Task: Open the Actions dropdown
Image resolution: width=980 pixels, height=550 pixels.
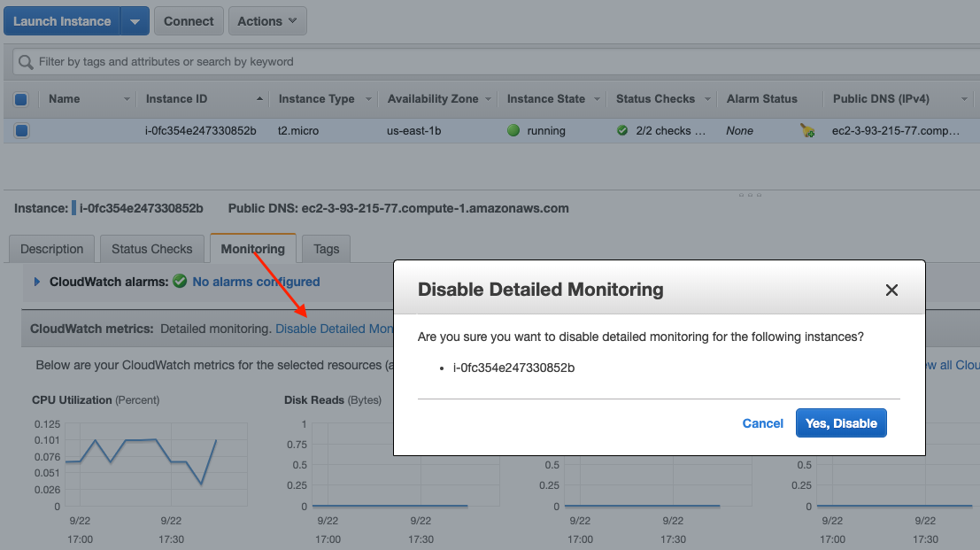Action: 266,20
